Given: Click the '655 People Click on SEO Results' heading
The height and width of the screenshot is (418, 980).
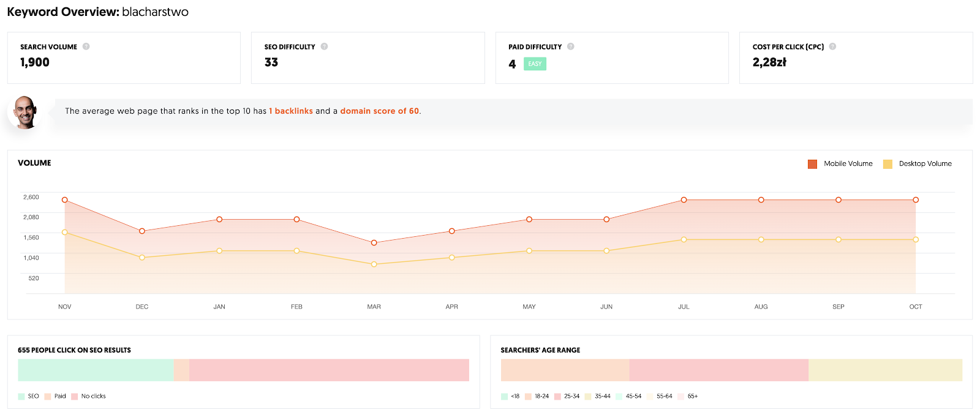Looking at the screenshot, I should point(74,350).
